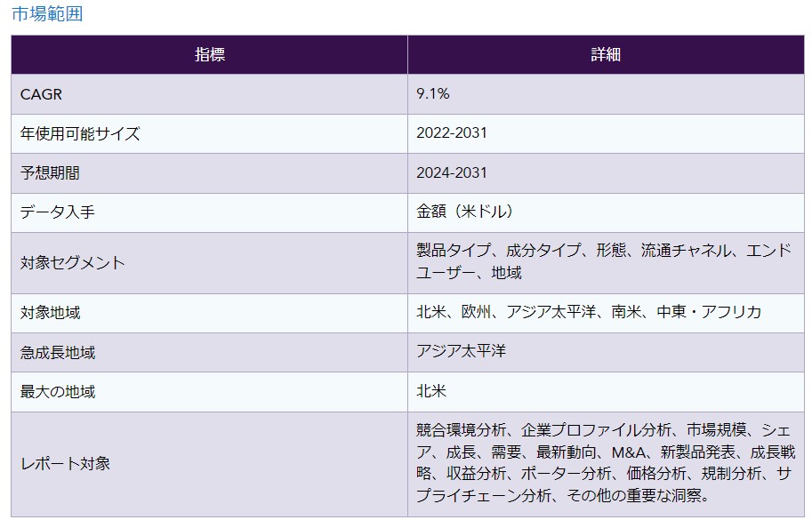
Task: Select the 指標 column header
Action: point(210,54)
